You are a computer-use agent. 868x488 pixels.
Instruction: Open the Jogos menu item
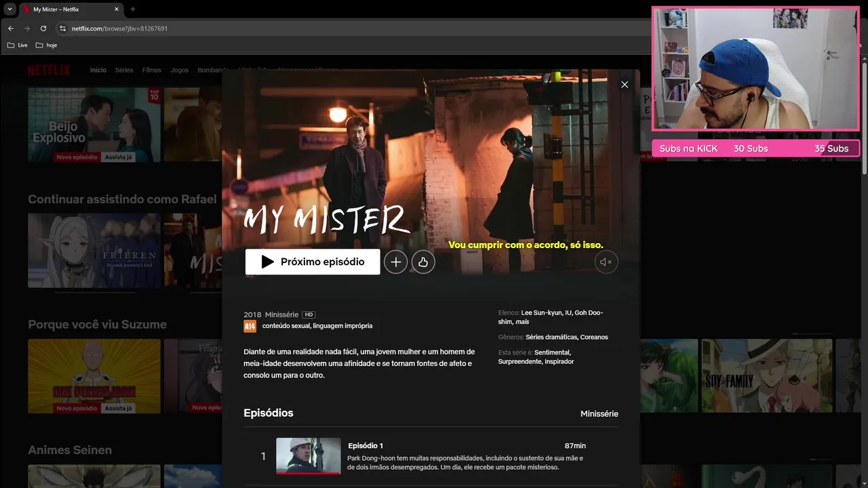tap(180, 70)
